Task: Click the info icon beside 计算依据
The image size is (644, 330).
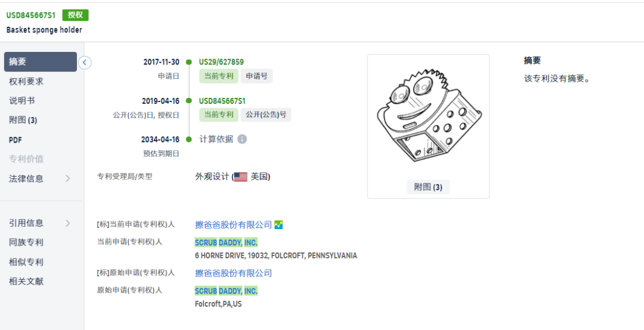Action: [242, 139]
